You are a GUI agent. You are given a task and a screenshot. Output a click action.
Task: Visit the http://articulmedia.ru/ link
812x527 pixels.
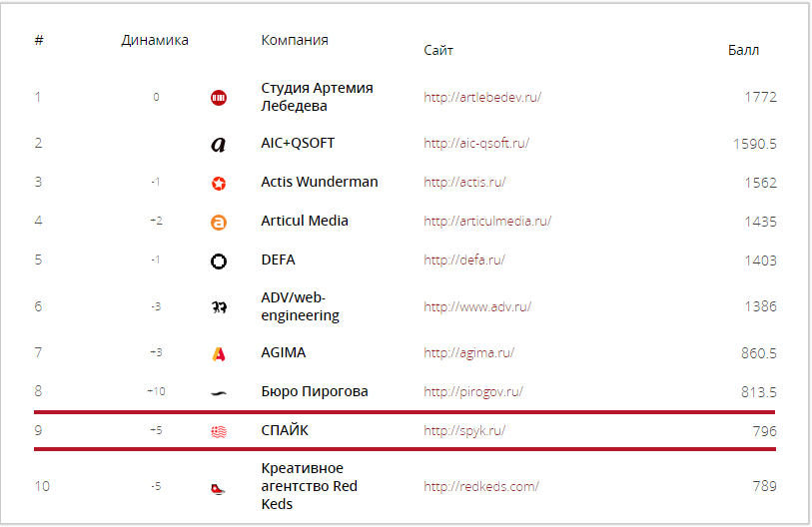pyautogui.click(x=487, y=221)
